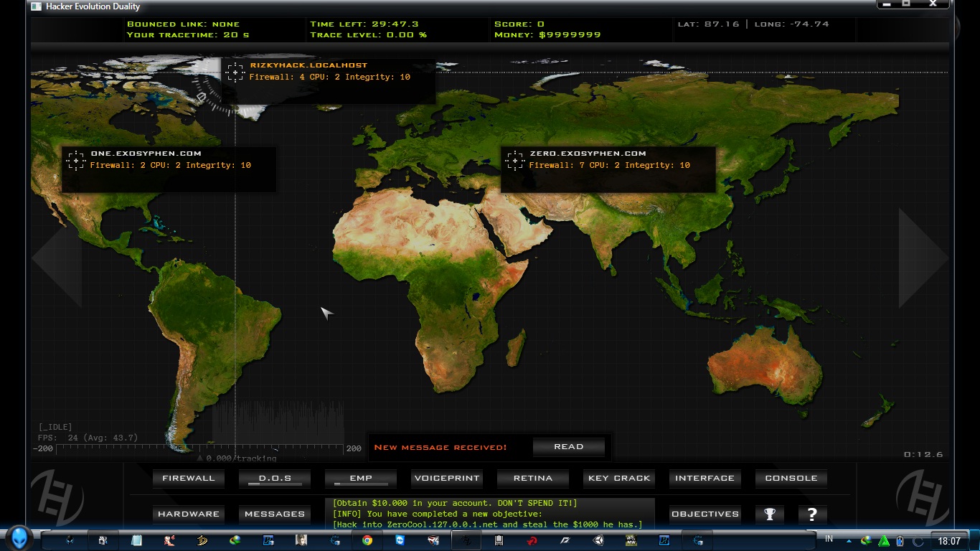Viewport: 980px width, 551px height.
Task: Click the 0:12.6 timer at bottom right
Action: [x=923, y=454]
